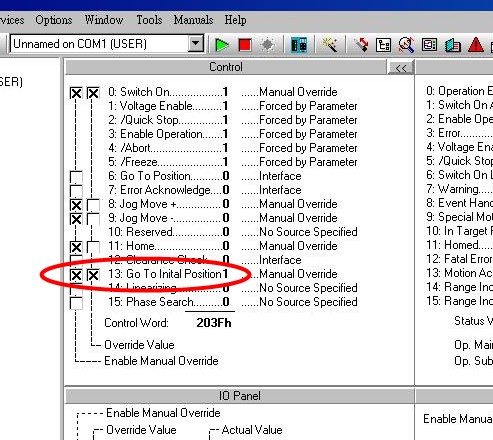The image size is (493, 440).
Task: Click the Control panel header
Action: coord(226,67)
